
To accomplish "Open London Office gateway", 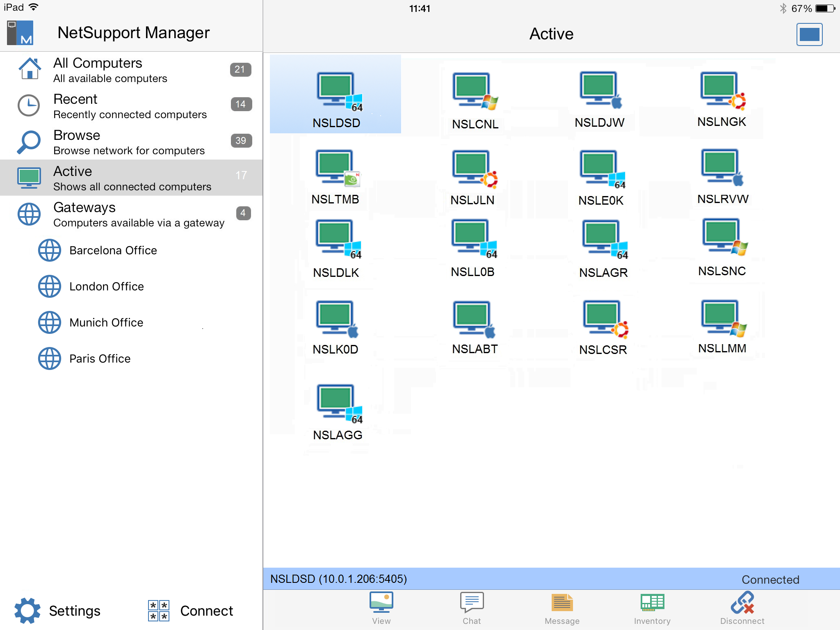I will point(107,286).
